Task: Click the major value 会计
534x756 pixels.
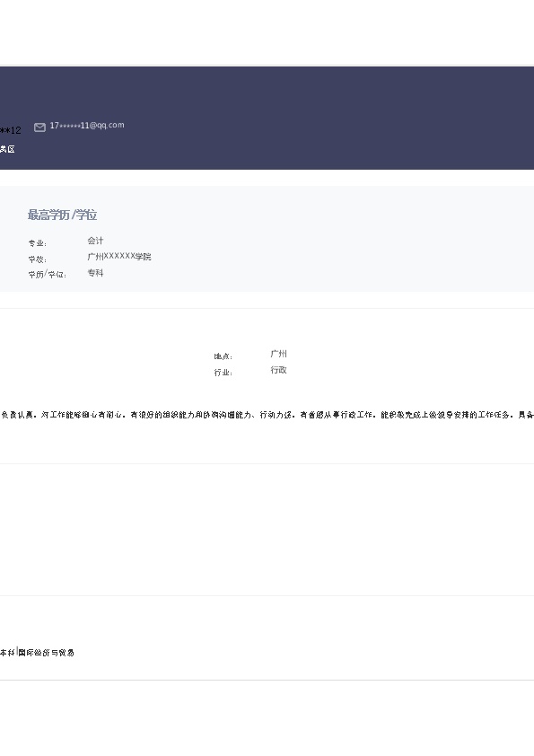Action: pos(95,241)
